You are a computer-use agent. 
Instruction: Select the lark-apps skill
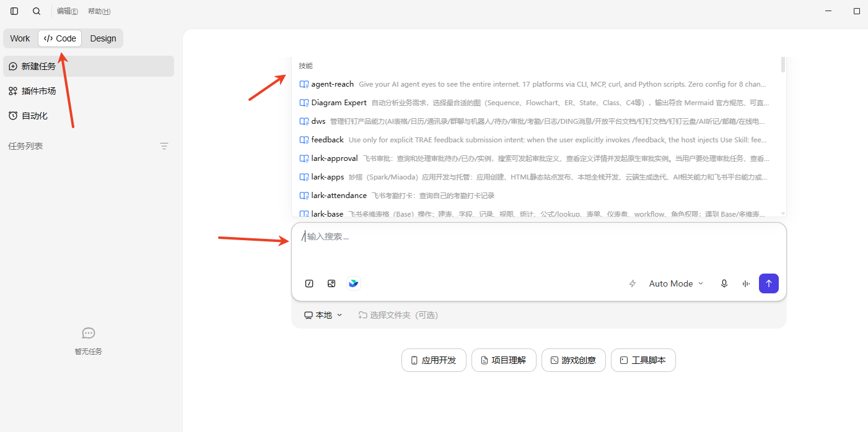(x=536, y=177)
